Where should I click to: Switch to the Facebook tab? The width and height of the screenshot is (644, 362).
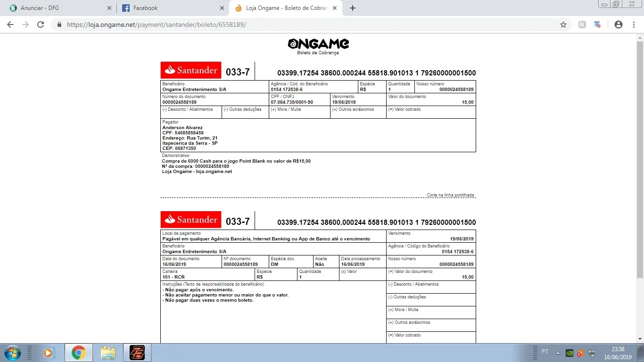pyautogui.click(x=173, y=8)
